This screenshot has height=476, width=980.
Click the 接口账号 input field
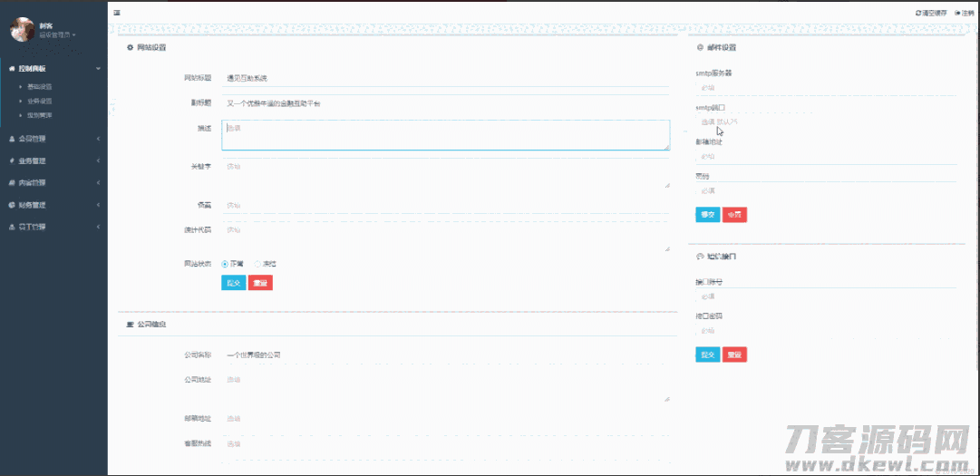point(826,296)
